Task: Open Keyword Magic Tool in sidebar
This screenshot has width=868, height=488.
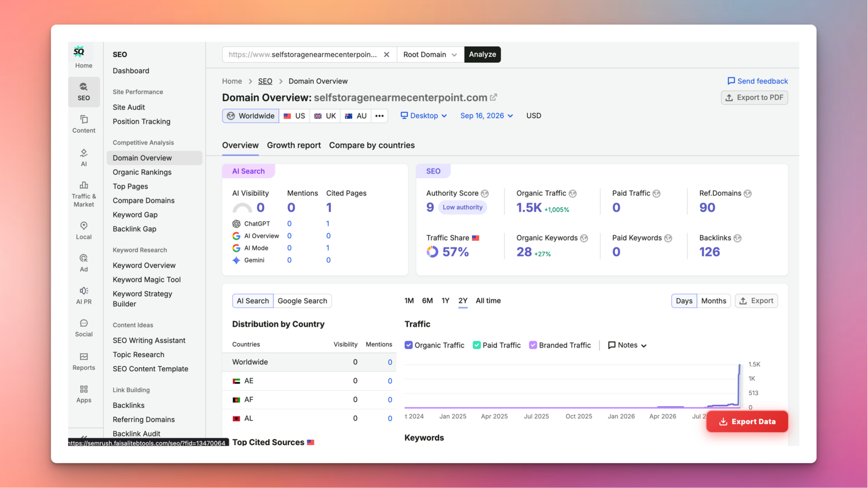Action: [x=146, y=280]
